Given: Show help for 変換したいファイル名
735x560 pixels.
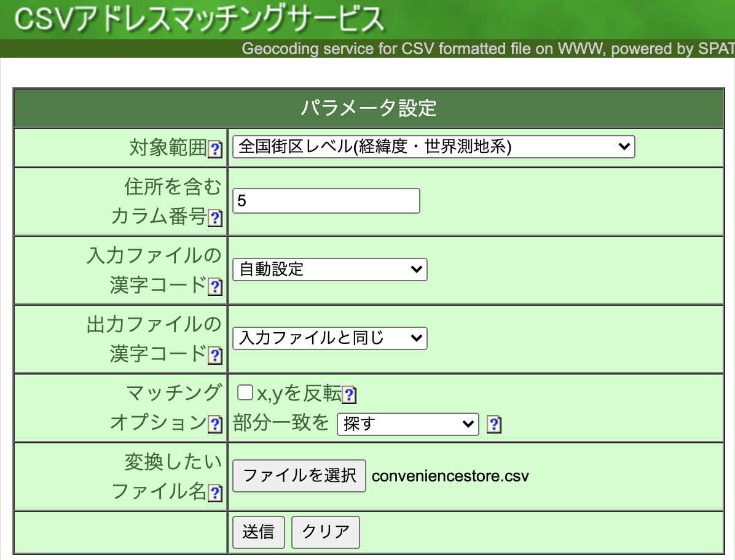Looking at the screenshot, I should [215, 493].
